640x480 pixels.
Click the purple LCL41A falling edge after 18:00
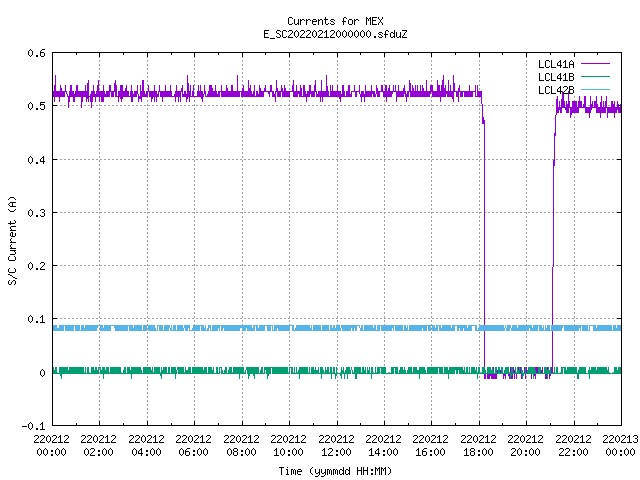click(x=484, y=245)
